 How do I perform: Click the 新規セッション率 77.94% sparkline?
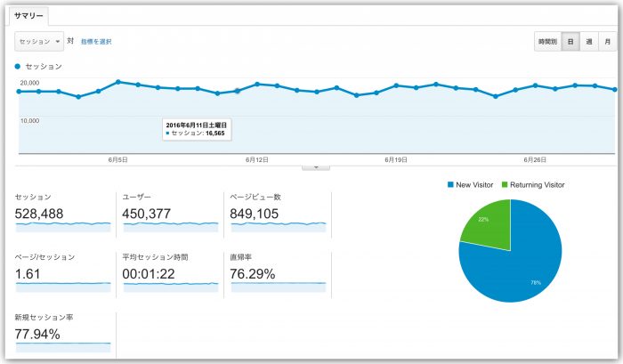point(62,345)
